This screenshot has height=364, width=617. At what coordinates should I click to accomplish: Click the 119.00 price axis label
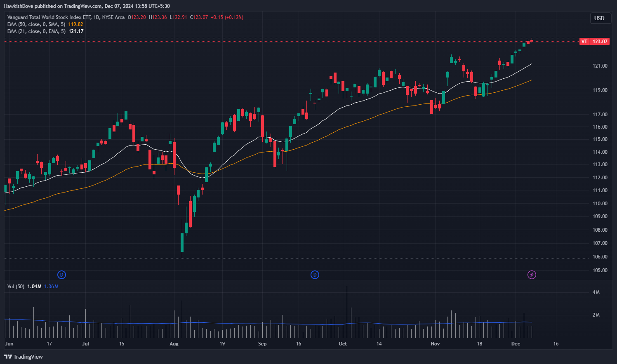click(x=600, y=90)
